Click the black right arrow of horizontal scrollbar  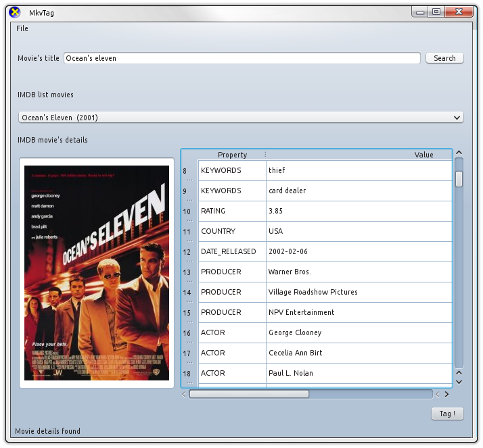pos(446,395)
